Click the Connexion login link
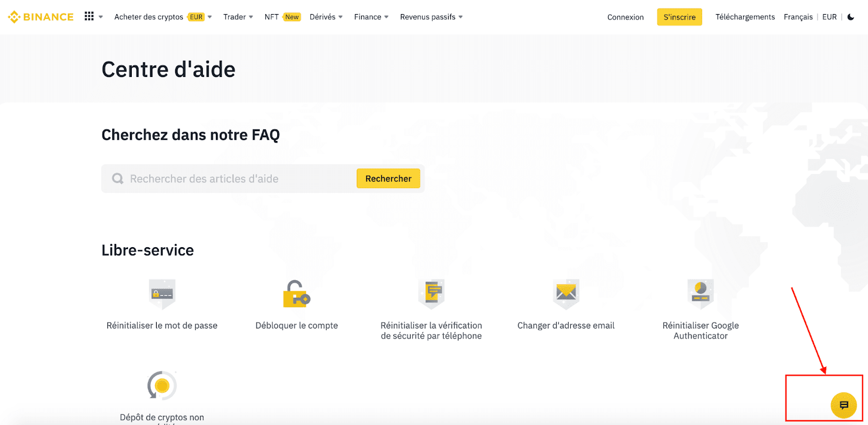 click(x=626, y=17)
